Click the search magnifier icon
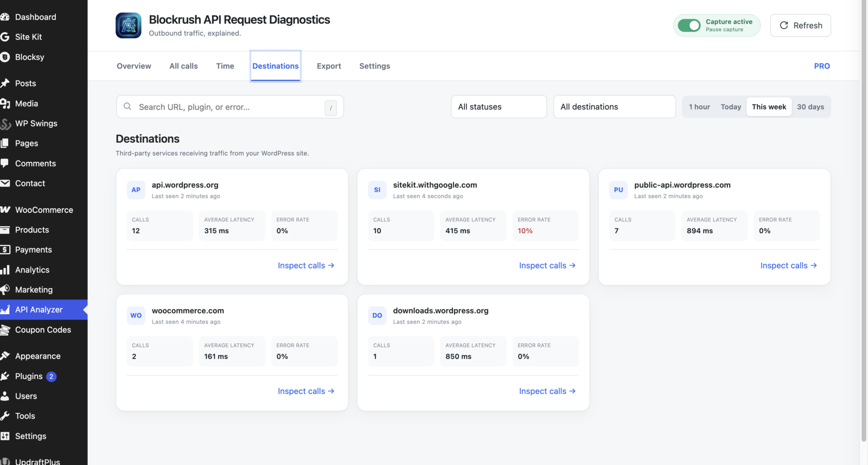The image size is (868, 465). click(x=127, y=106)
